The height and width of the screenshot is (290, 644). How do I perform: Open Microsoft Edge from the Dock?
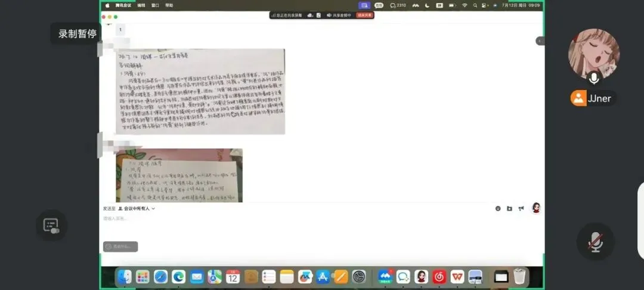179,277
